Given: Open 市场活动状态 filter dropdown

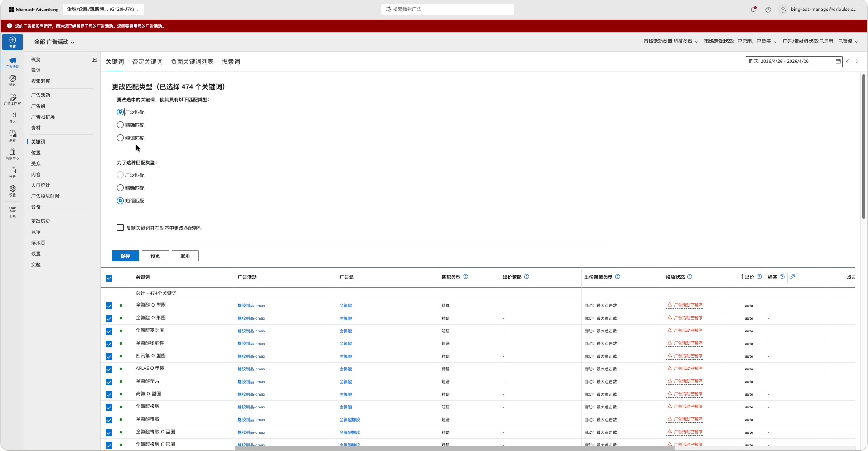Looking at the screenshot, I should [740, 41].
